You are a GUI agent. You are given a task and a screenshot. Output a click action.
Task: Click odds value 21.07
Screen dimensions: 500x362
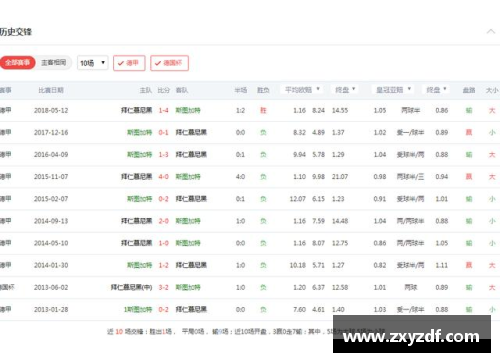pos(340,177)
